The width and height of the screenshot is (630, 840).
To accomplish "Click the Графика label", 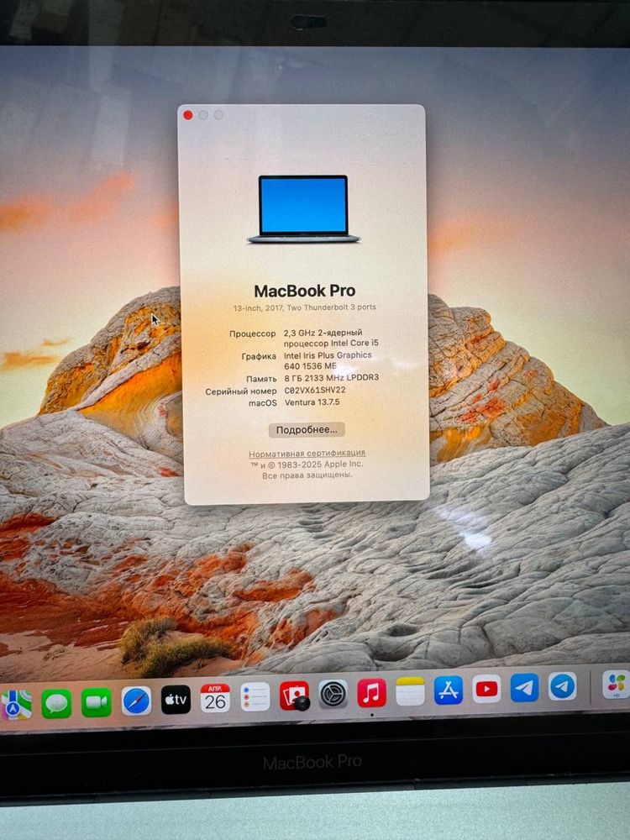I will pyautogui.click(x=259, y=356).
